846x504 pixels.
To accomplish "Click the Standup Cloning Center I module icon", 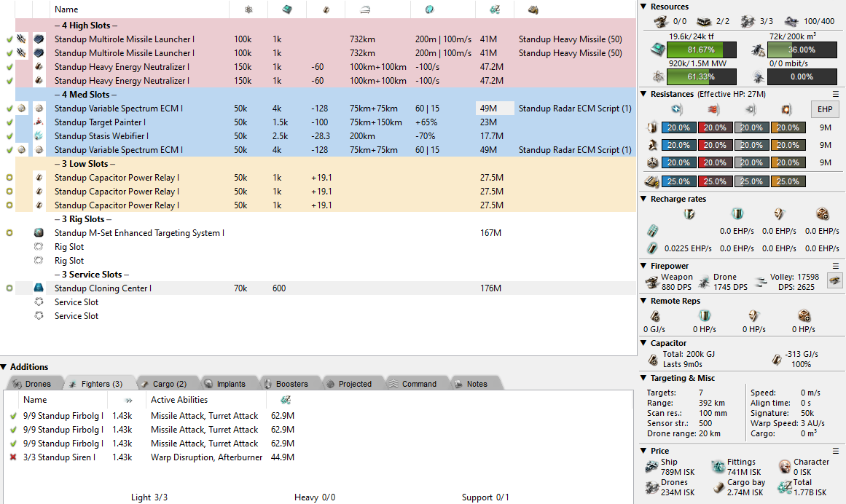I will click(x=39, y=288).
